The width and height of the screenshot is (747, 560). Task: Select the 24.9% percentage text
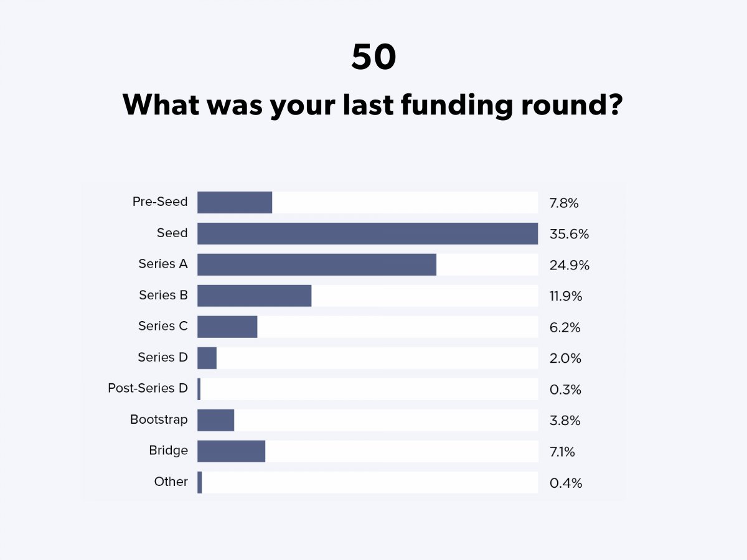tap(569, 266)
